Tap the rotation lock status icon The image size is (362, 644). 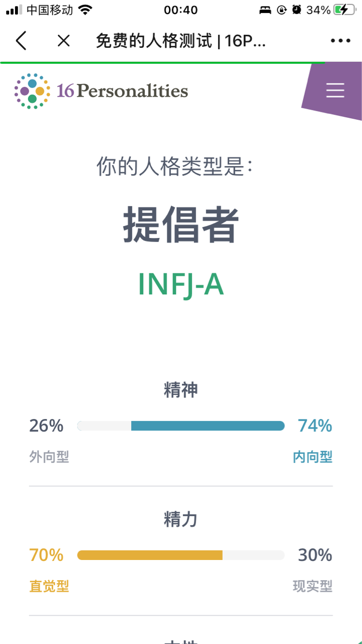coord(282,10)
